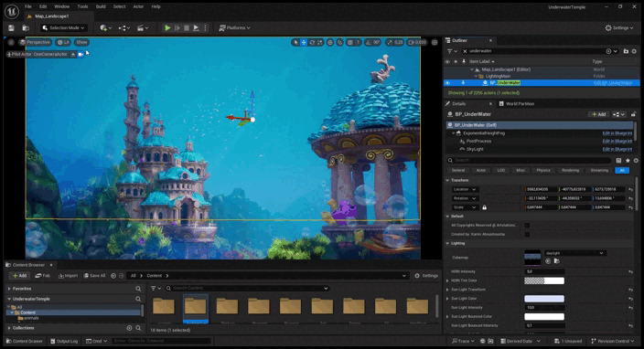Image resolution: width=644 pixels, height=349 pixels.
Task: Open the Blueprints toolbar menu
Action: point(124,28)
